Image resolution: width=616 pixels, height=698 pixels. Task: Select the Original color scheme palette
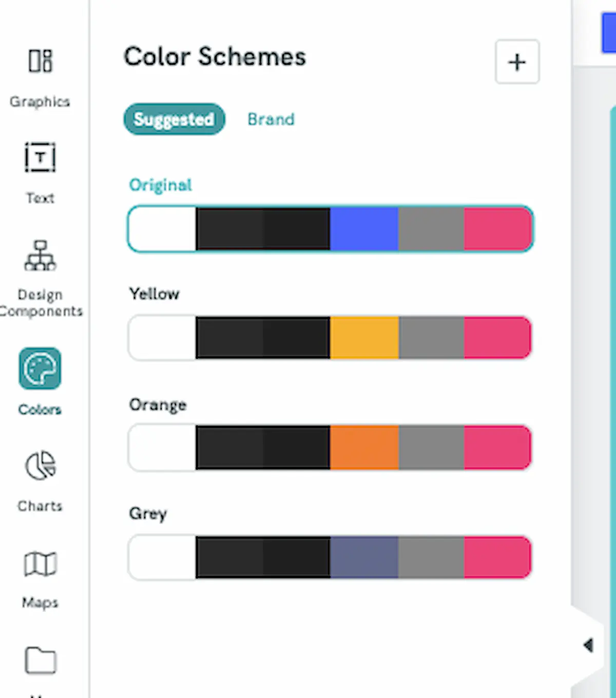pos(330,229)
